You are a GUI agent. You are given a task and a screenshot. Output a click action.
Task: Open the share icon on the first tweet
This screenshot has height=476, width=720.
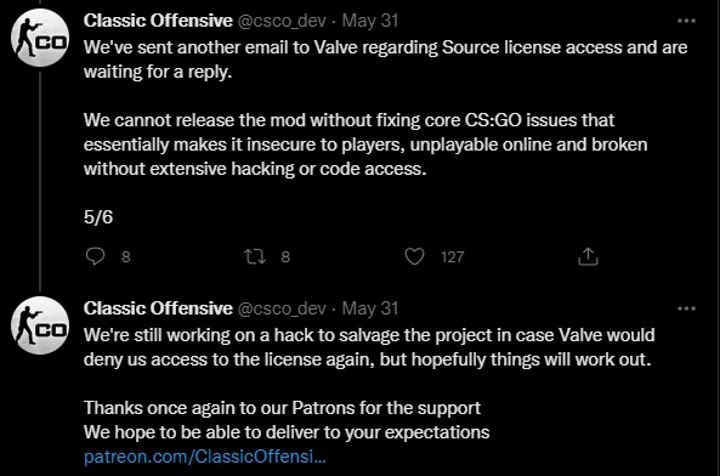[586, 257]
